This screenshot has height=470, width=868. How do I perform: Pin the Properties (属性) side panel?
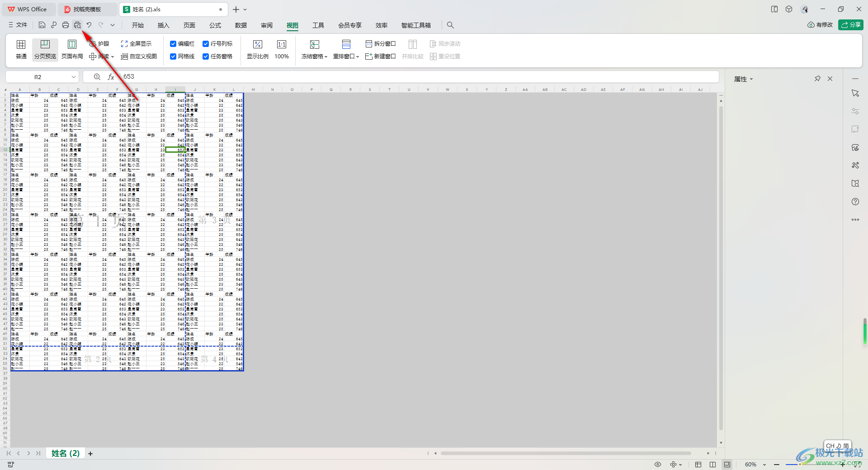click(817, 79)
